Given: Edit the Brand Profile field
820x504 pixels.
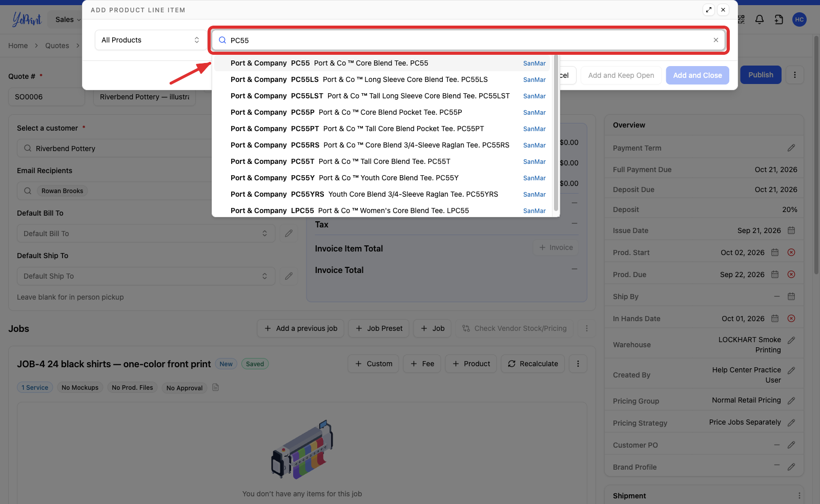Looking at the screenshot, I should [x=791, y=467].
